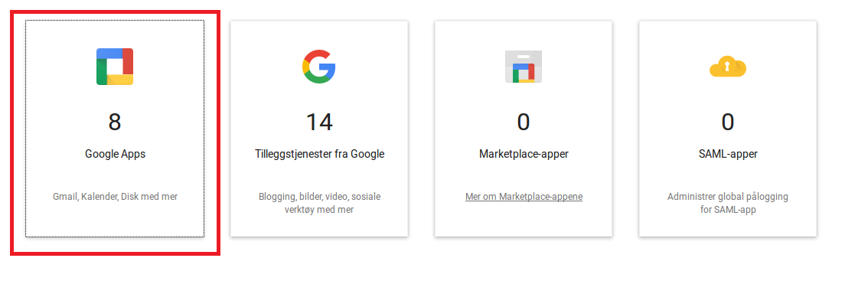Screen dimensions: 868x281
Task: Click the number 8 on Google Apps card
Action: [115, 122]
